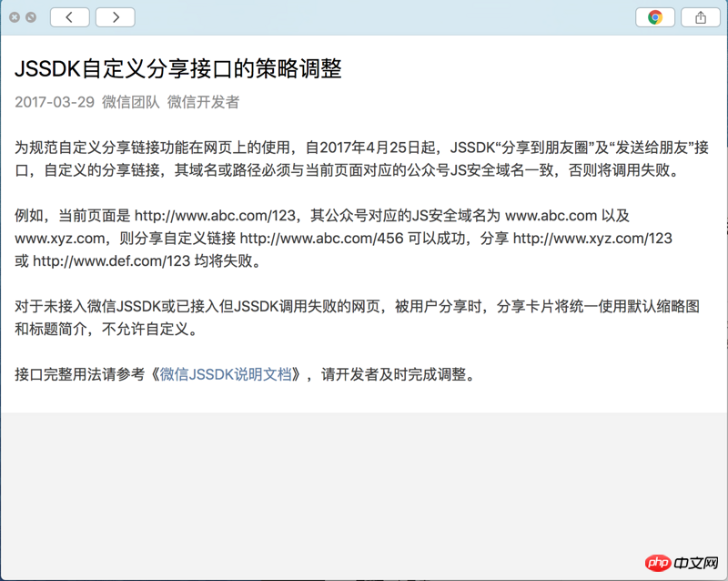Click the text 不允许自定义
This screenshot has height=581, width=728.
pos(145,329)
